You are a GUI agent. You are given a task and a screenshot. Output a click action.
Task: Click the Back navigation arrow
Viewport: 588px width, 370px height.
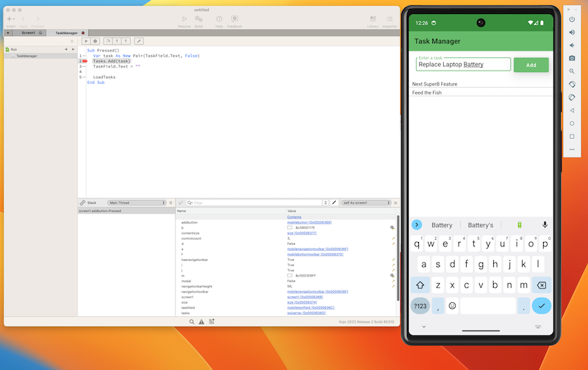coord(24,19)
